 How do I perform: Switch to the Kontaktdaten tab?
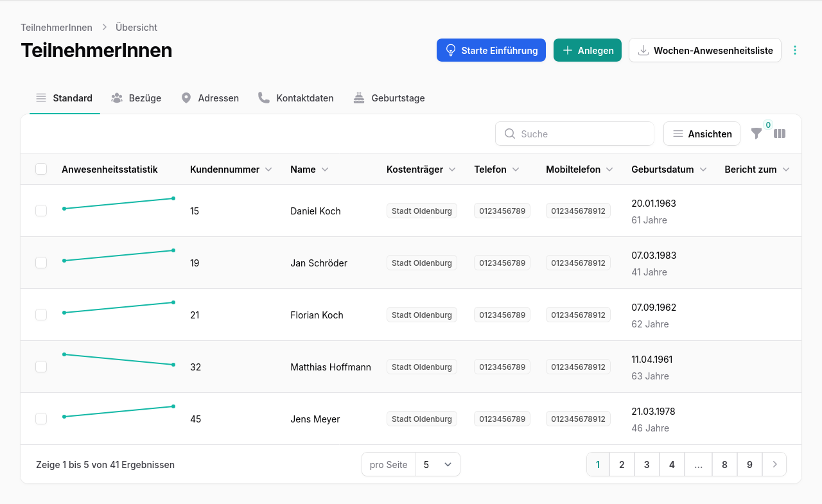pos(296,98)
